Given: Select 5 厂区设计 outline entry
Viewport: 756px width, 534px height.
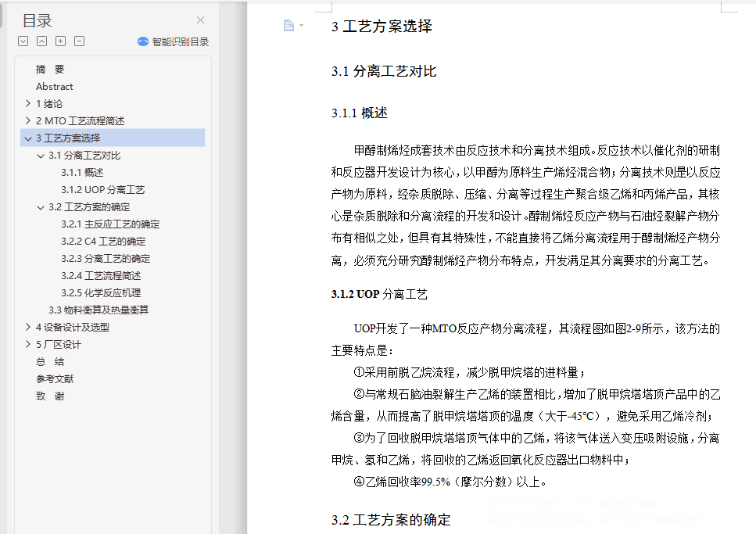Looking at the screenshot, I should [x=59, y=345].
